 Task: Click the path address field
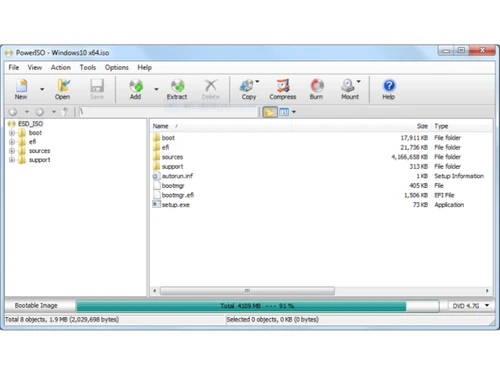coord(168,112)
